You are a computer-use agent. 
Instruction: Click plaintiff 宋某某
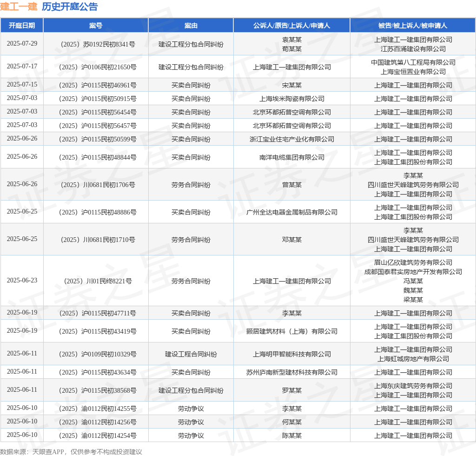[292, 85]
